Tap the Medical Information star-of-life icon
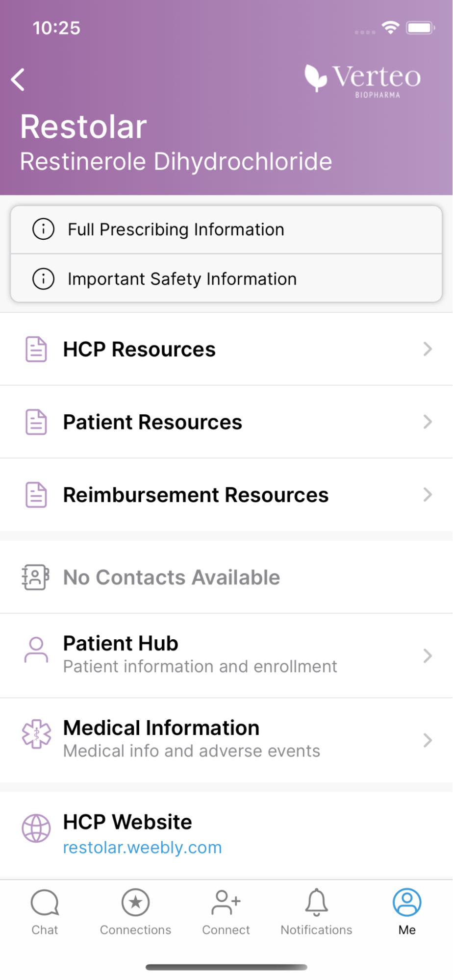The height and width of the screenshot is (980, 453). [36, 733]
